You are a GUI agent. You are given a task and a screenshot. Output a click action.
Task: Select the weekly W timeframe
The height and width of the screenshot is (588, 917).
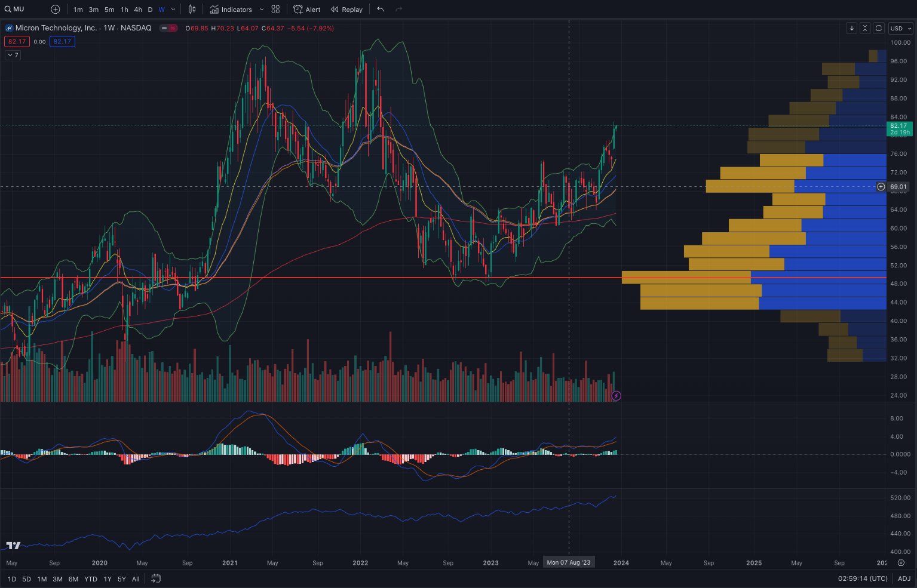161,10
